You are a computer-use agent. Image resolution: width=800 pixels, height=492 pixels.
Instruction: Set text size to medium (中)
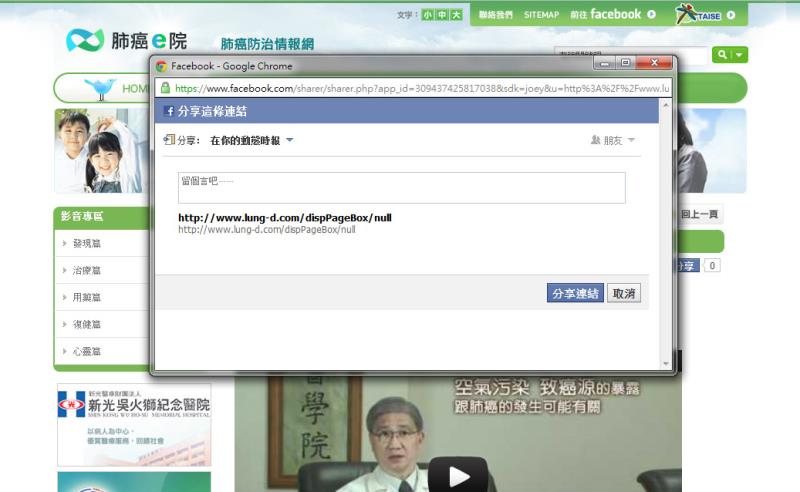[x=442, y=15]
